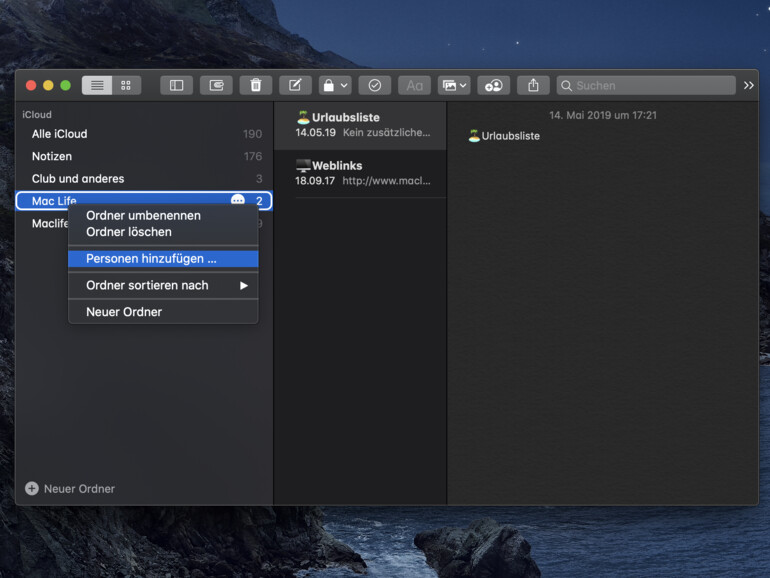The width and height of the screenshot is (770, 578).
Task: Choose Ordner löschen from context menu
Action: tap(163, 232)
